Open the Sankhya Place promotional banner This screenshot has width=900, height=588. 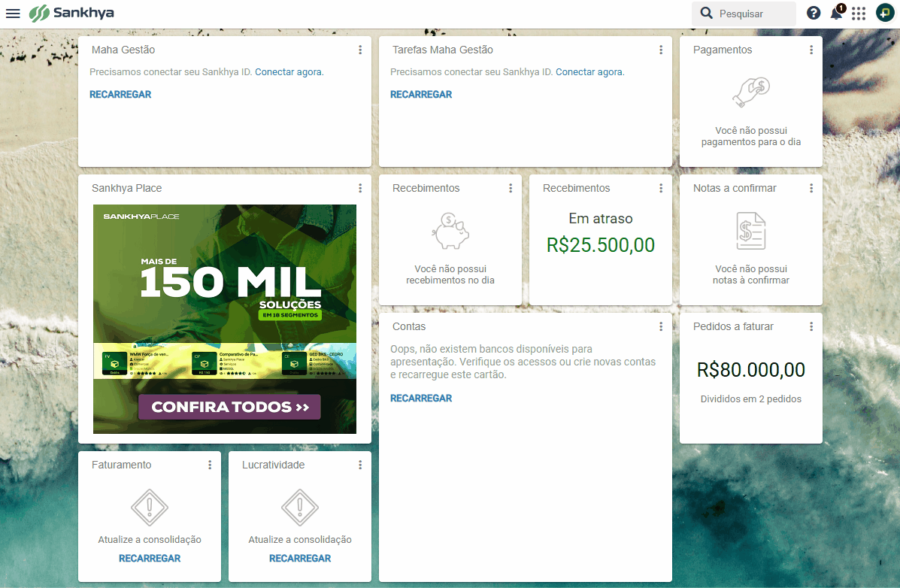coord(224,320)
